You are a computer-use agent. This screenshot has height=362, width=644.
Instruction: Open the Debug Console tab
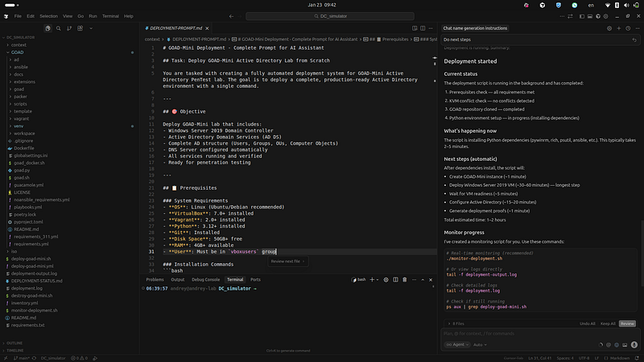point(206,279)
